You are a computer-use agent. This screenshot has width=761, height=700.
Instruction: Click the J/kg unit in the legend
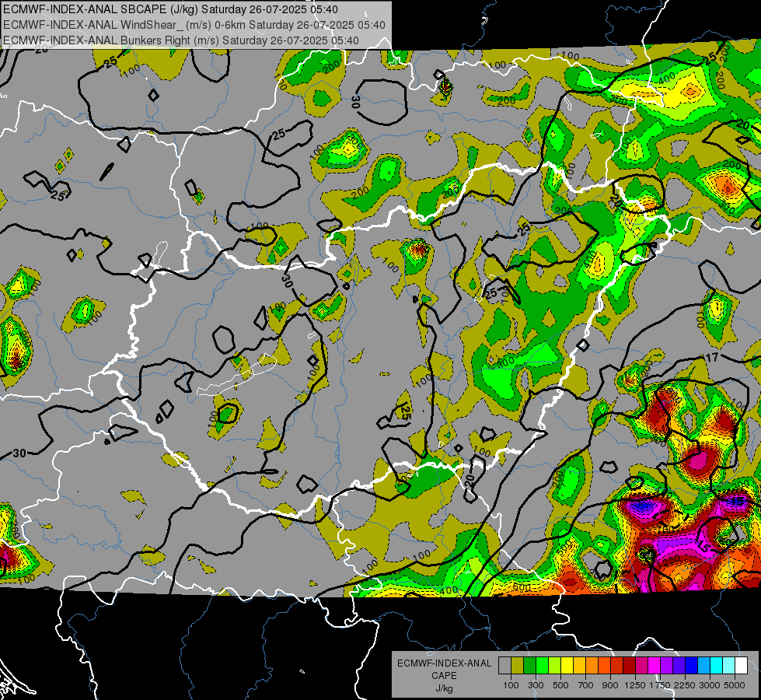pos(444,688)
